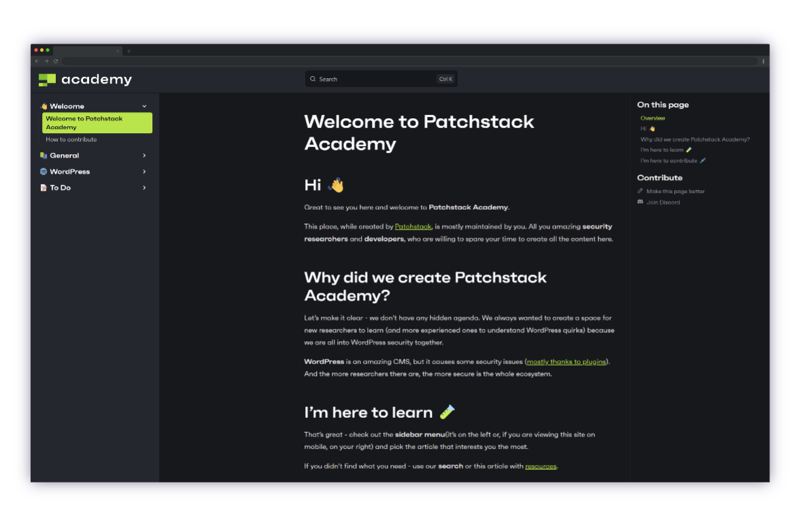The width and height of the screenshot is (799, 532).
Task: Select the books icon next to General
Action: pyautogui.click(x=43, y=155)
